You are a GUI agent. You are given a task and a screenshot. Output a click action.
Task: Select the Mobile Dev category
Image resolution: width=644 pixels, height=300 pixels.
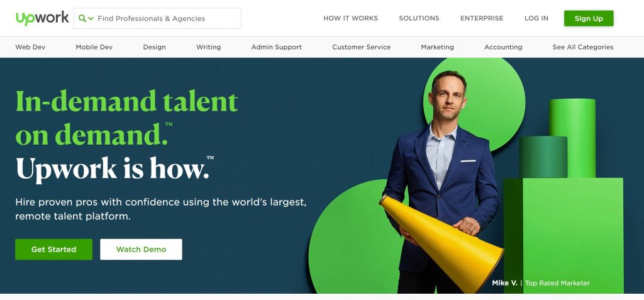pos(94,47)
